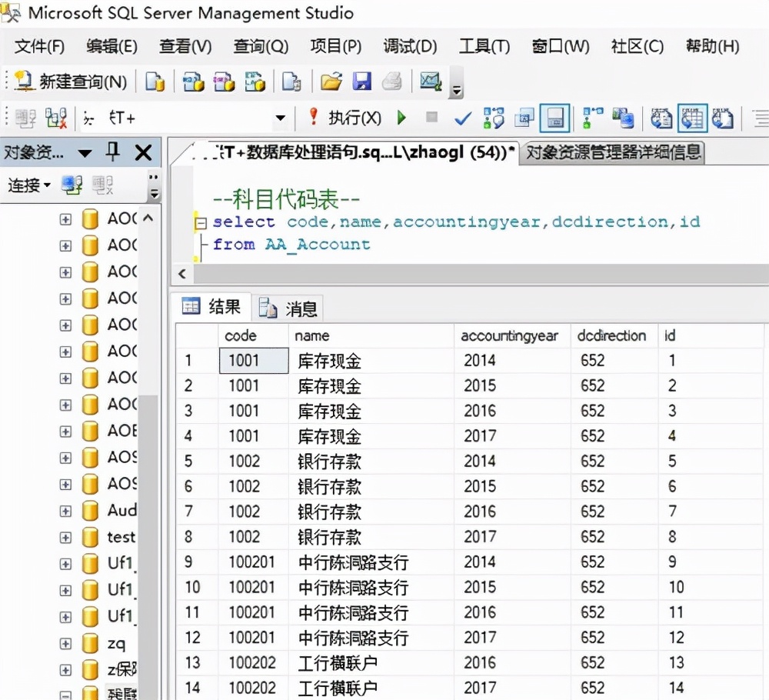
Task: Toggle auto-hide with the Object Explorer pin
Action: (113, 152)
